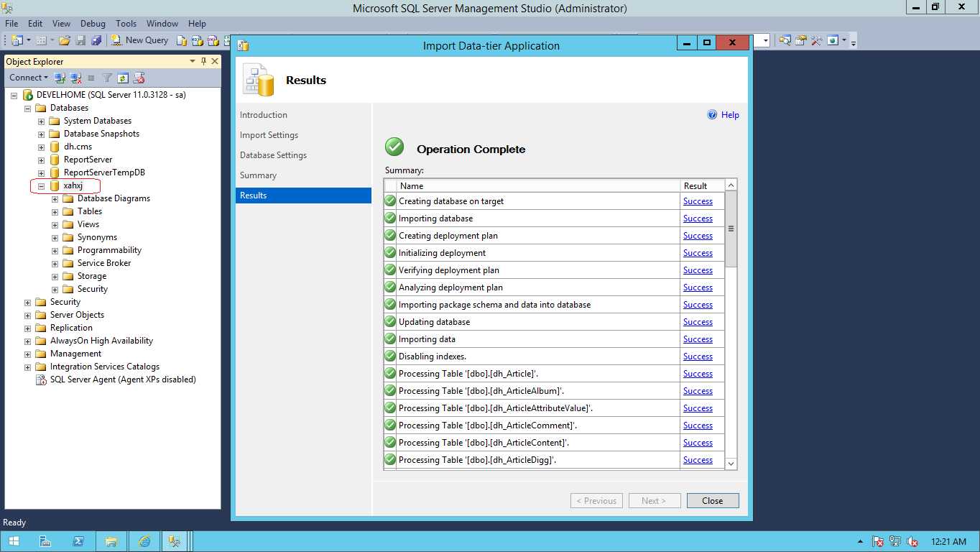Go to the Introduction wizard step
This screenshot has width=980, height=552.
point(264,115)
